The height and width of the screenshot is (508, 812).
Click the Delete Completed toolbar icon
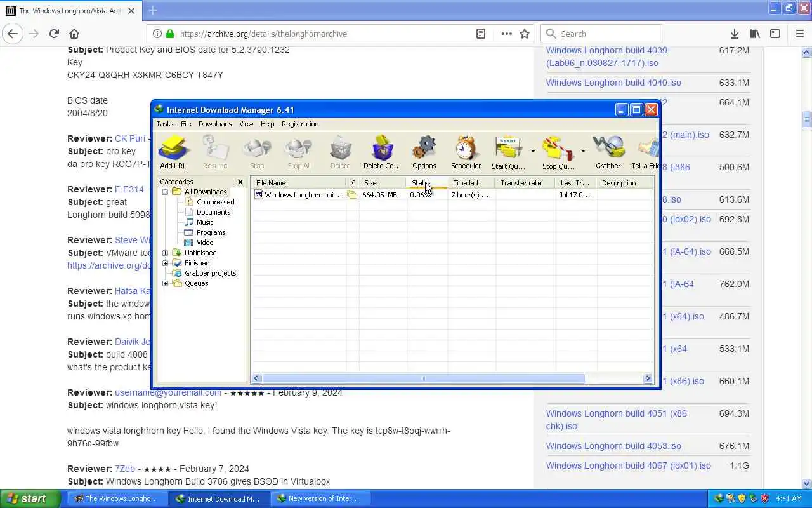(x=382, y=152)
